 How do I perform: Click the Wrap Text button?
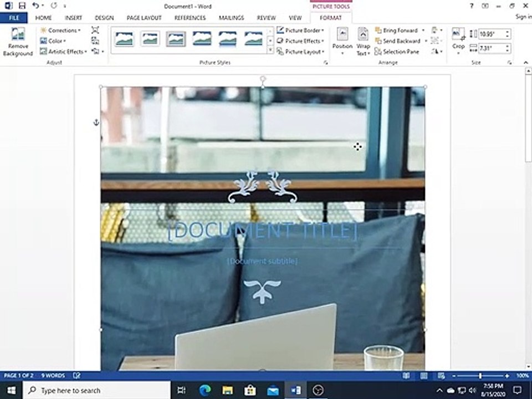click(363, 42)
